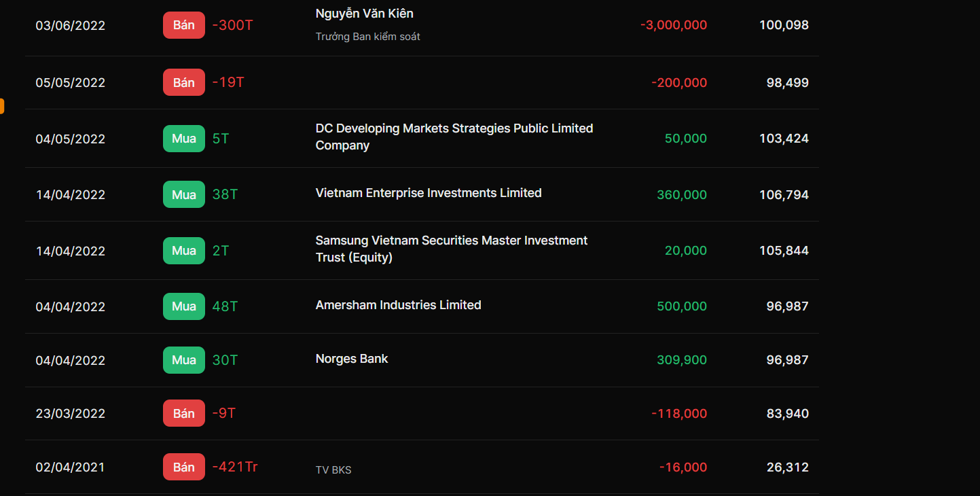
Task: Click the -3,000,000 volume value
Action: [x=673, y=25]
